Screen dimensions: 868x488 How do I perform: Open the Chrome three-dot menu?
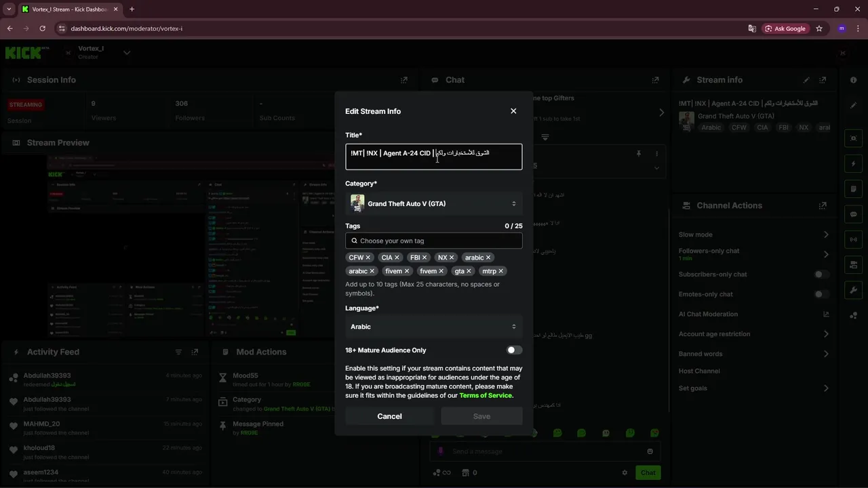[x=859, y=28]
